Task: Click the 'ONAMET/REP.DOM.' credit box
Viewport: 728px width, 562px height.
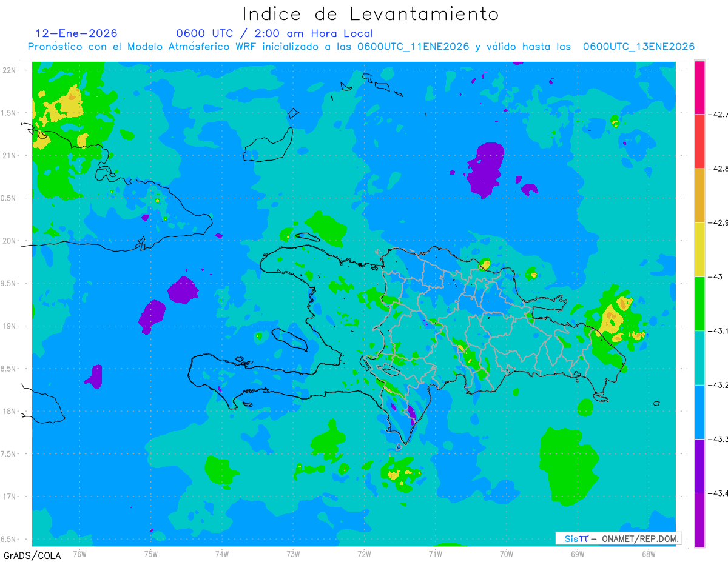Action: 619,538
